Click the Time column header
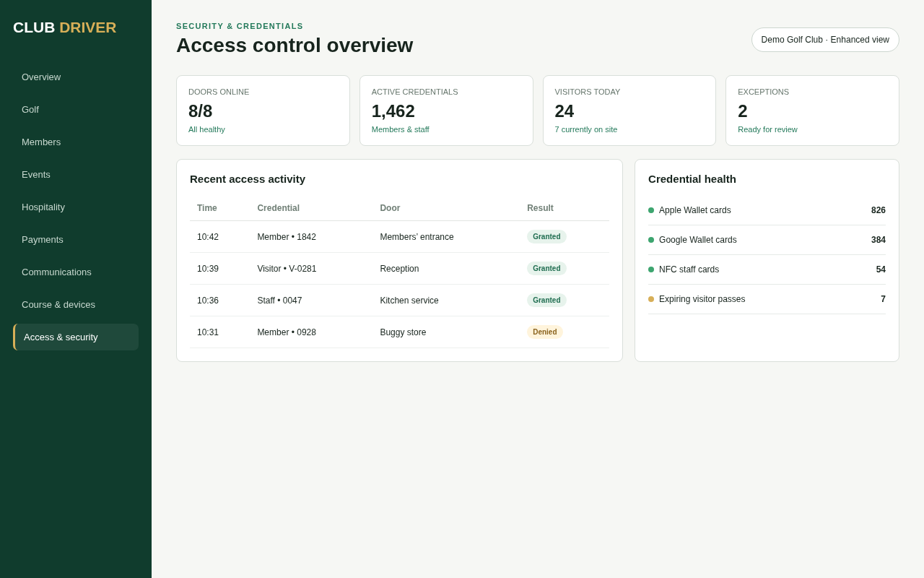Viewport: 924px width, 578px height. point(207,208)
